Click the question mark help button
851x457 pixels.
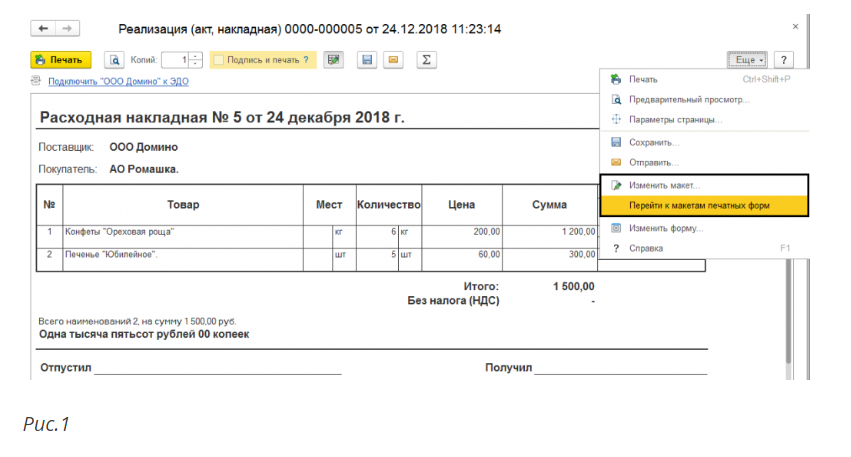point(783,60)
